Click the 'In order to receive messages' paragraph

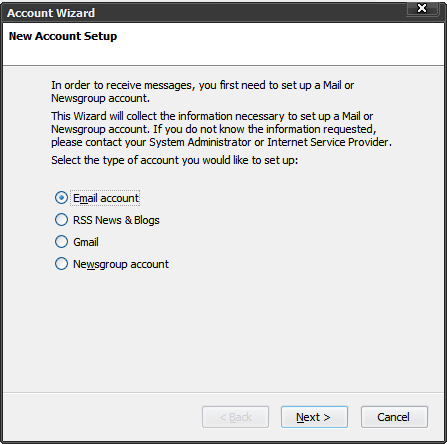(x=202, y=92)
